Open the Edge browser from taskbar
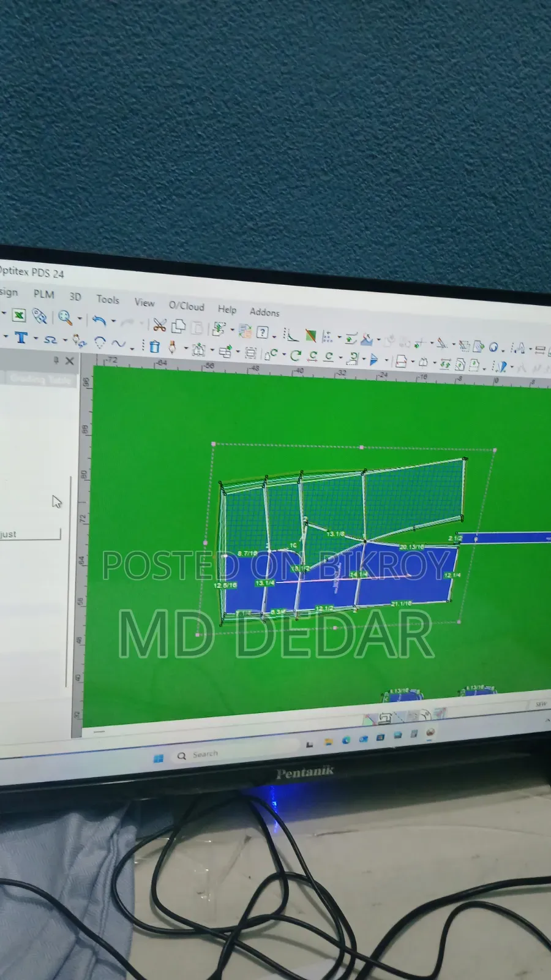This screenshot has height=980, width=551. point(346,741)
